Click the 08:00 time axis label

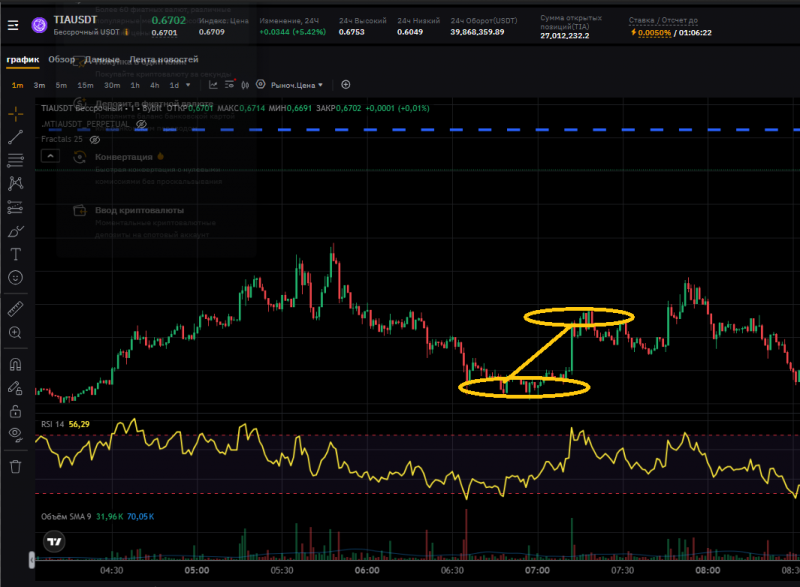[x=708, y=570]
